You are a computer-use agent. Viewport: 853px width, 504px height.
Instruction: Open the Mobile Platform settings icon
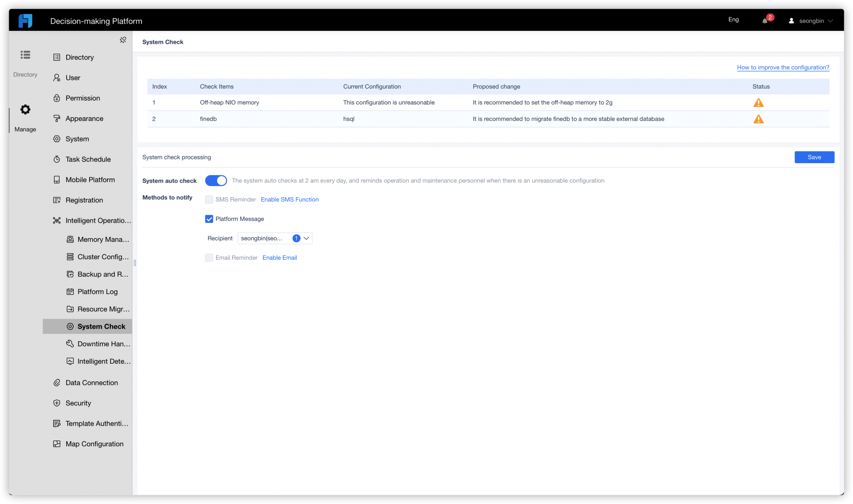pyautogui.click(x=57, y=179)
